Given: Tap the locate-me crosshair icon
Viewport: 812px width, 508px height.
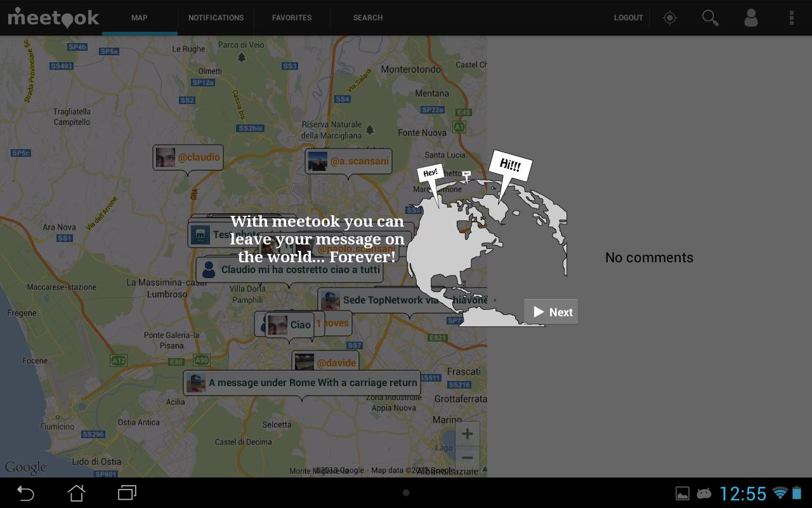Looking at the screenshot, I should click(670, 18).
